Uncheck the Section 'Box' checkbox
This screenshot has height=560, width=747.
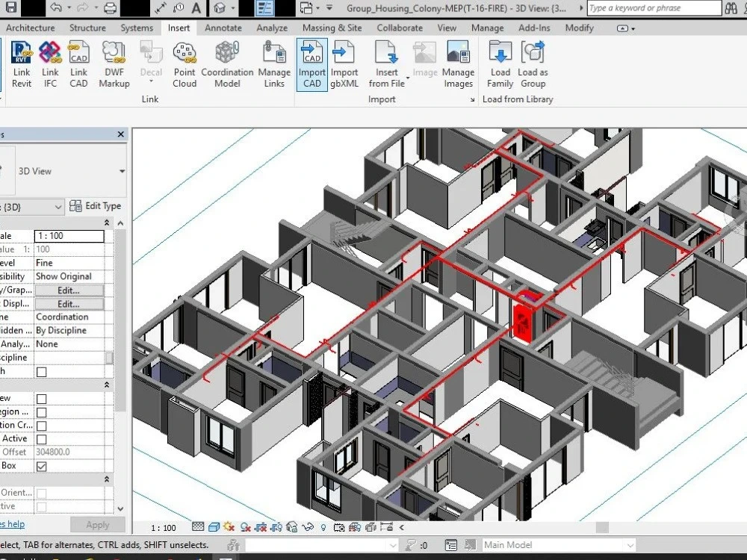coord(41,466)
